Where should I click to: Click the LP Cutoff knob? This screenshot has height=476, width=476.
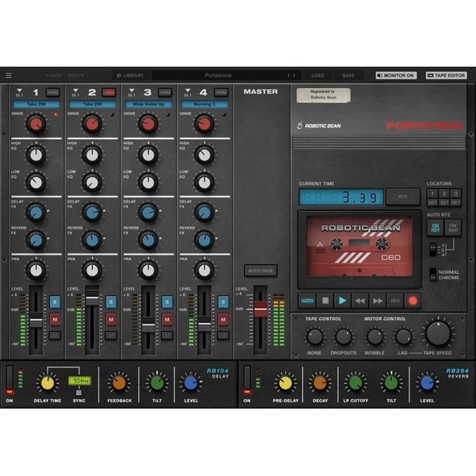point(355,383)
